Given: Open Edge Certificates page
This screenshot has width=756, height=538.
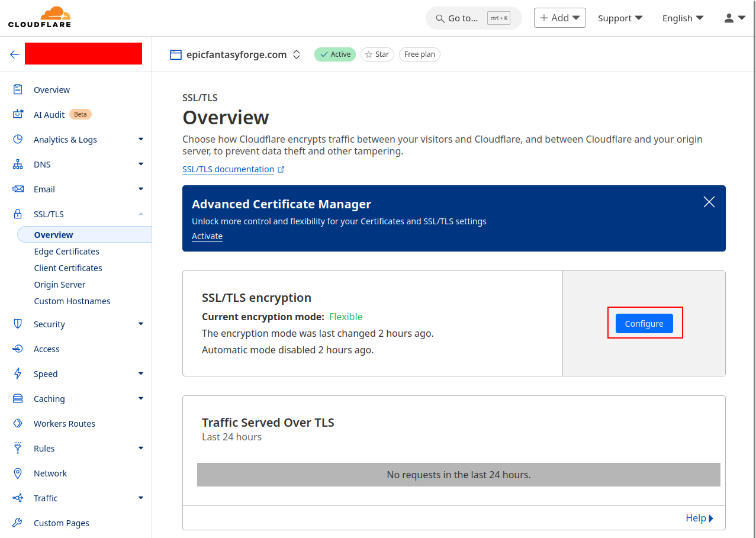Looking at the screenshot, I should pos(67,251).
